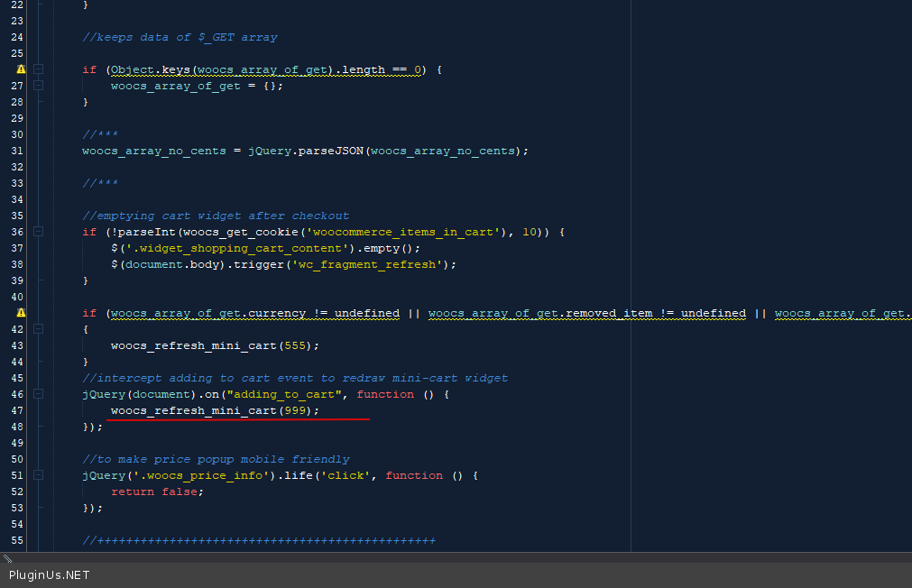Collapse the fold marker on line 26
912x588 pixels.
38,69
